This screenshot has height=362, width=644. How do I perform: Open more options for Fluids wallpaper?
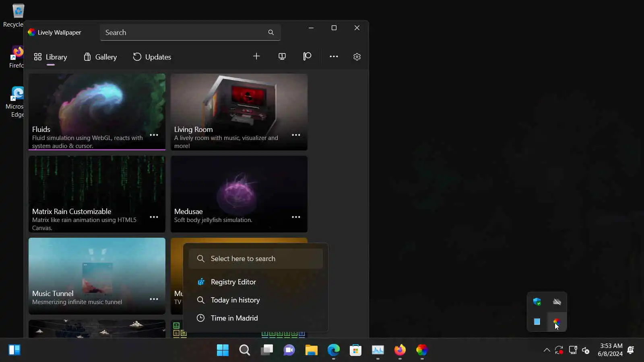tap(154, 135)
